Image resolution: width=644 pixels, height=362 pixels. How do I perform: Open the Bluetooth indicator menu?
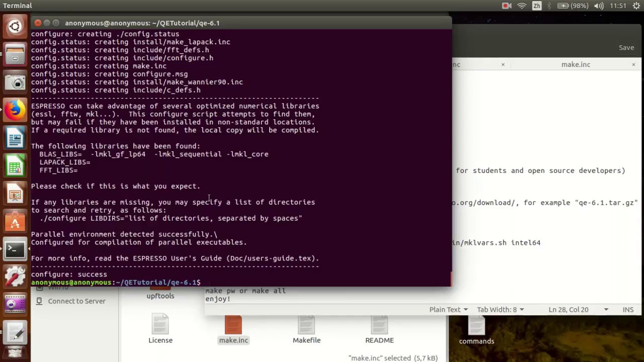550,6
